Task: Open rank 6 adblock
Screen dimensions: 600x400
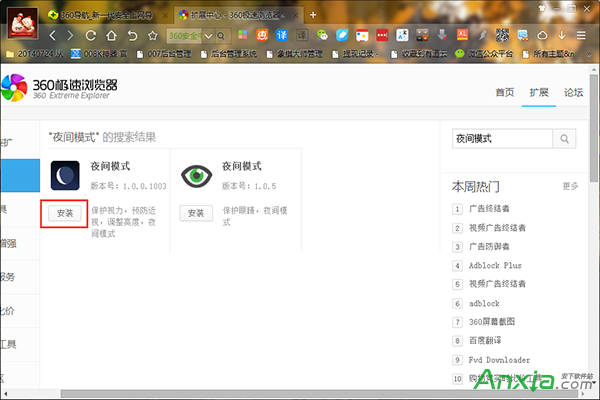Action: 484,303
